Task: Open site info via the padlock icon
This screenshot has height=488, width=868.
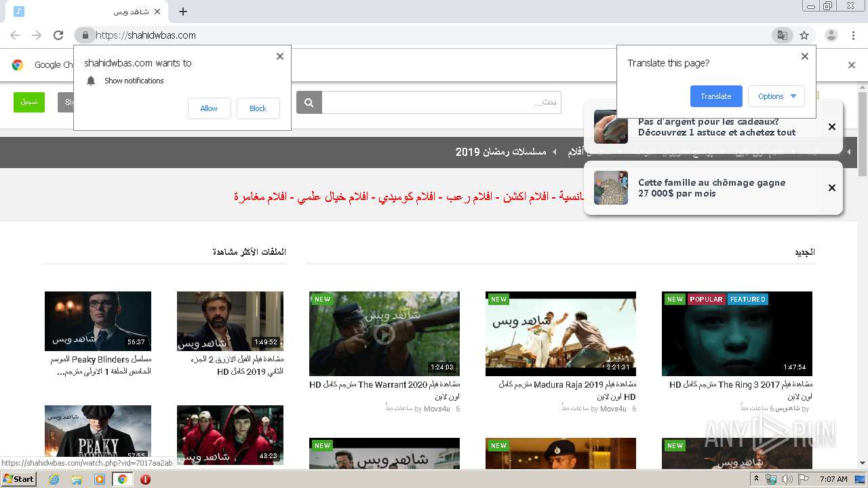Action: click(x=85, y=35)
